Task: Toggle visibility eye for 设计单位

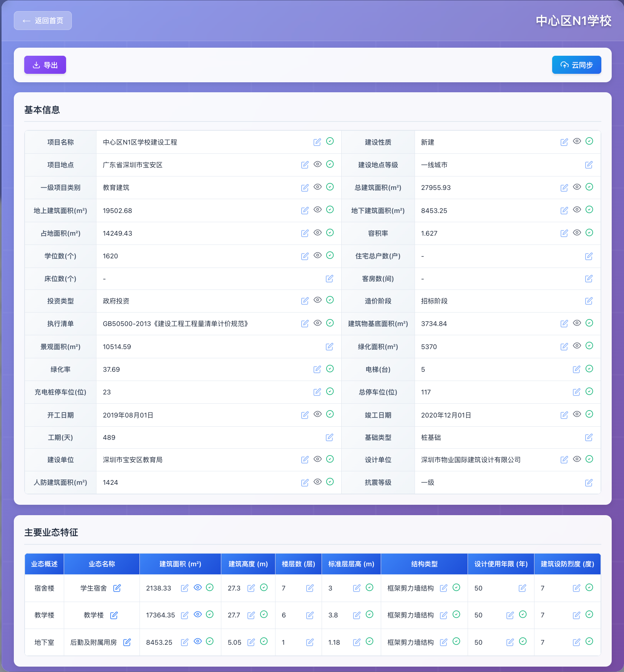Action: click(577, 459)
